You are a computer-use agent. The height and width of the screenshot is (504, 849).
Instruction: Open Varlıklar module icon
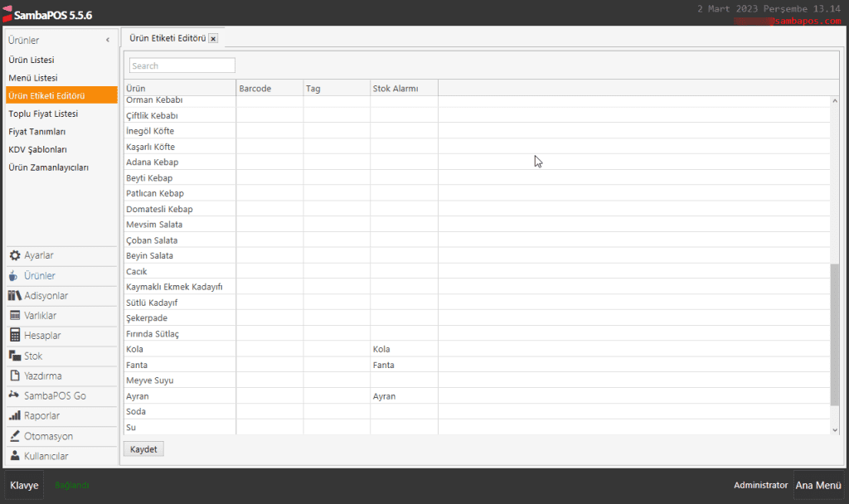(x=15, y=316)
